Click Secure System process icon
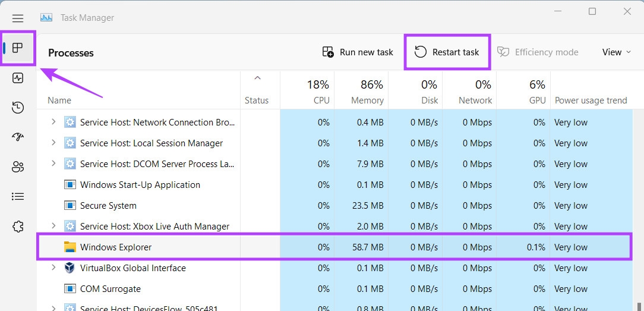Viewport: 644px width, 311px height. click(70, 205)
